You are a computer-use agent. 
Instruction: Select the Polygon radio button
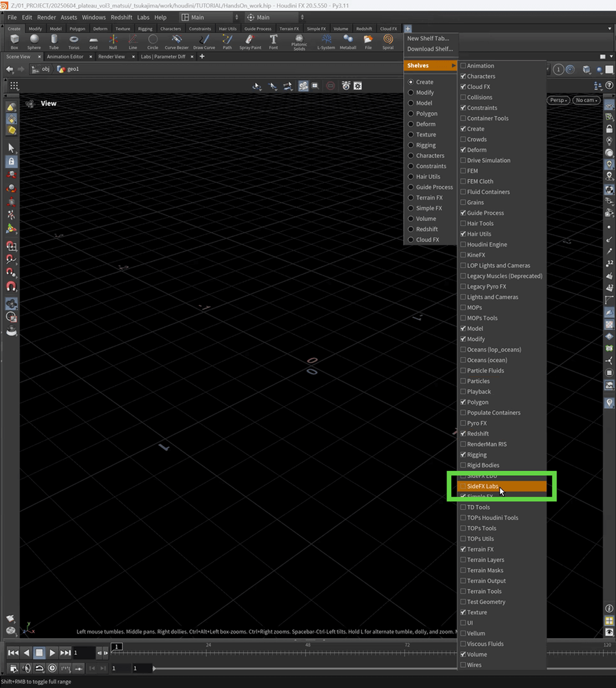point(411,114)
